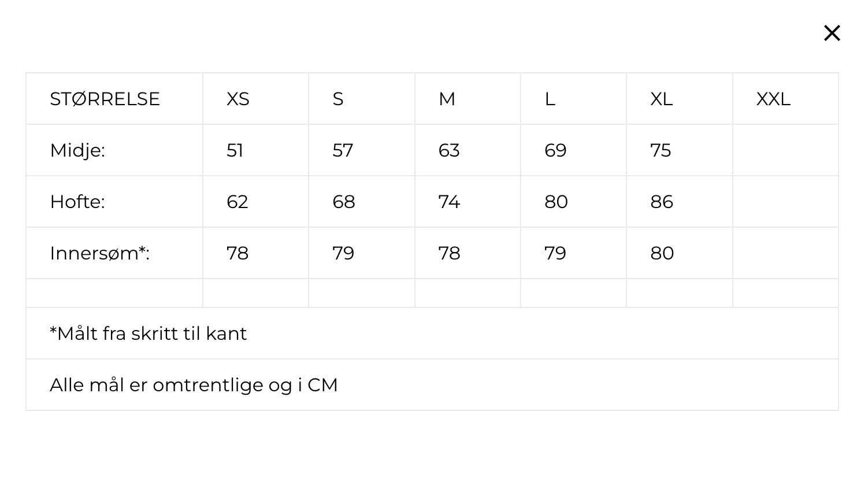Click the Hofte value 86 for XL
The width and height of the screenshot is (868, 482).
tap(662, 202)
